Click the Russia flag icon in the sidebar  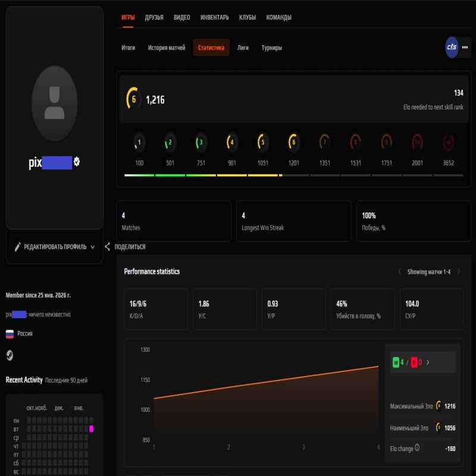[8, 333]
